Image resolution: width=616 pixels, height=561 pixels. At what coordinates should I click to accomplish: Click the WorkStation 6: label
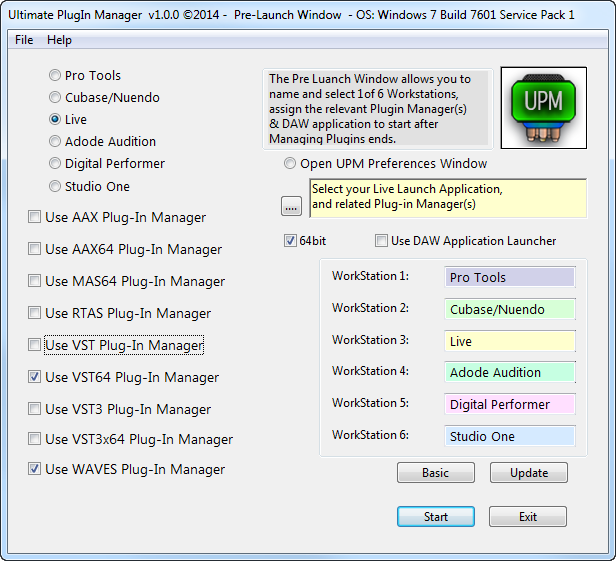(x=370, y=435)
